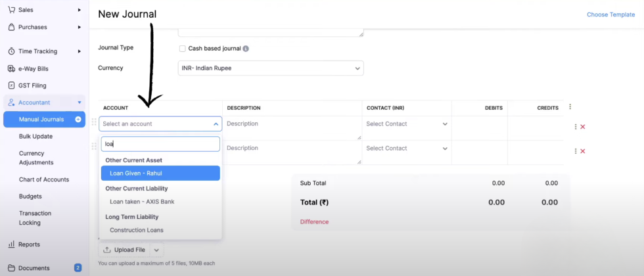Open the Upload File options arrow
This screenshot has width=644, height=276.
[156, 250]
